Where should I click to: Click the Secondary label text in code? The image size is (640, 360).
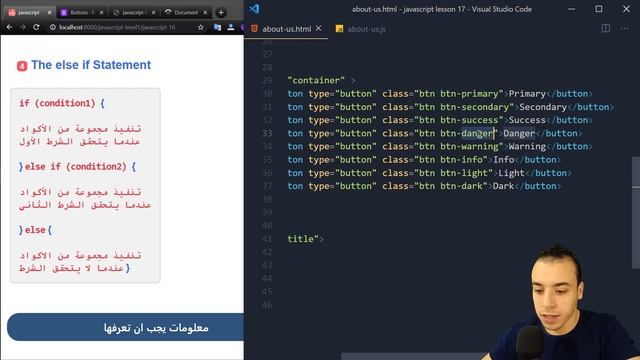point(543,107)
